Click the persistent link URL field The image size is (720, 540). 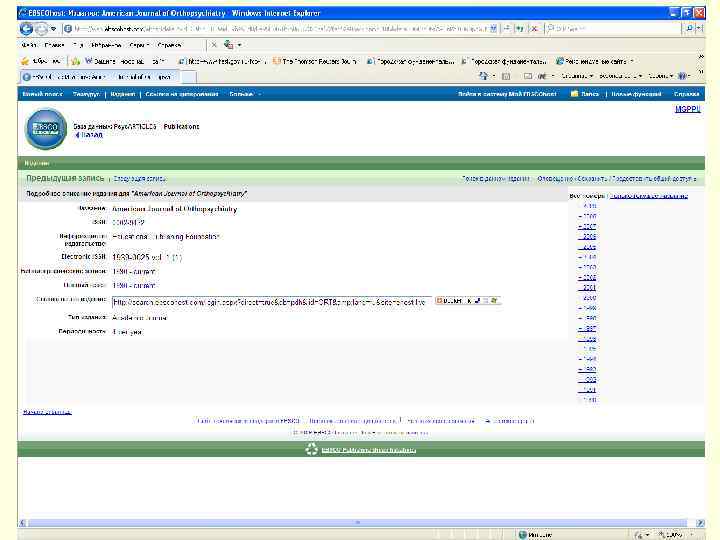pos(272,302)
